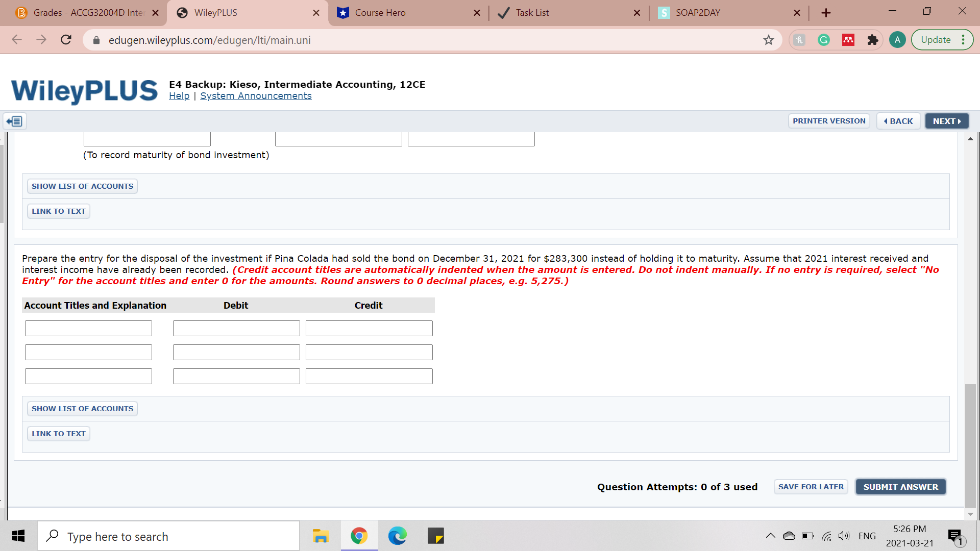980x551 pixels.
Task: Open the Extensions puzzle-piece menu
Action: tap(873, 40)
